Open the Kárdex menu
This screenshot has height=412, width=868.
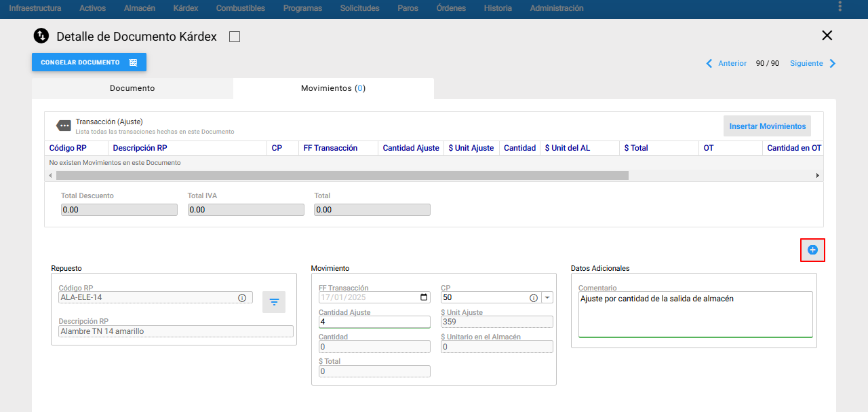pos(186,8)
